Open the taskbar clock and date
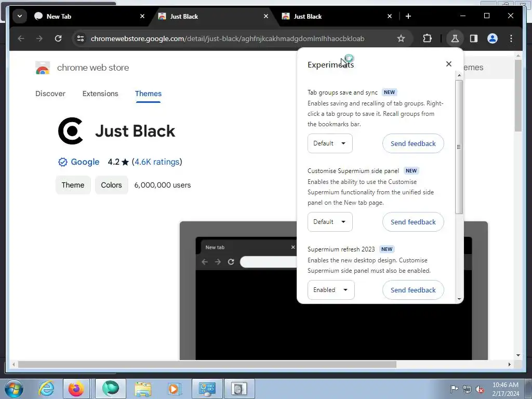The width and height of the screenshot is (532, 399). coord(505,389)
